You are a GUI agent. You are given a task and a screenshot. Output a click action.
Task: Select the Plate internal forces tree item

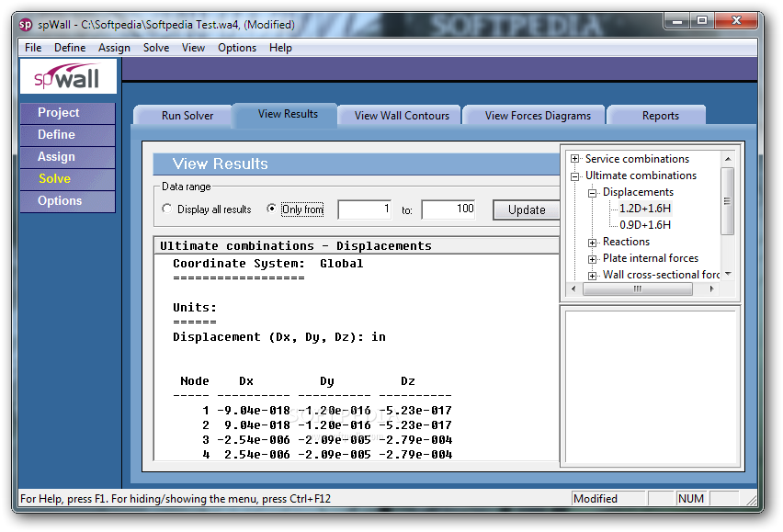click(650, 258)
